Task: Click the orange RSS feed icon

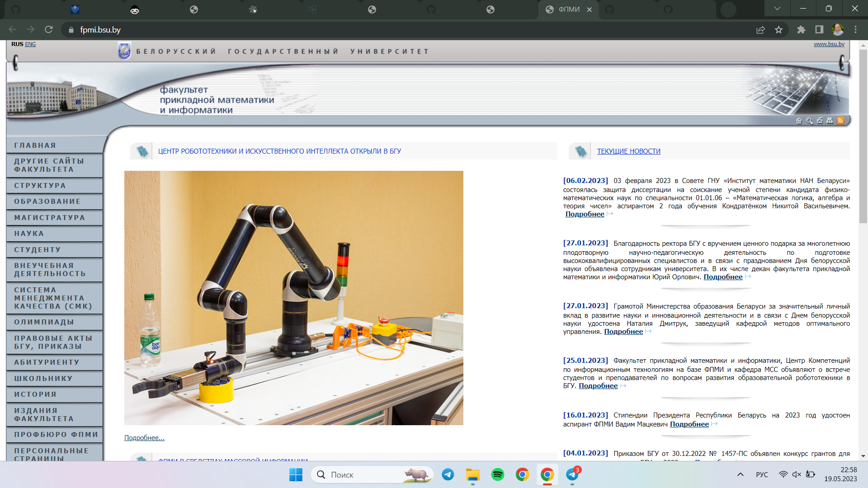Action: point(840,121)
